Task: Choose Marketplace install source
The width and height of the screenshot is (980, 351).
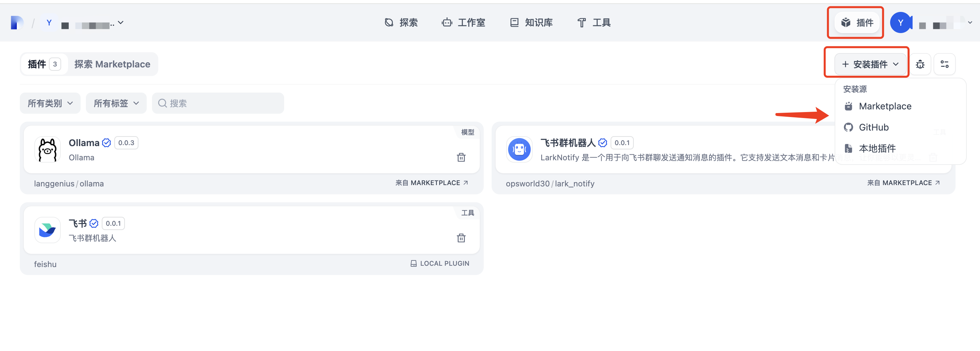Action: tap(900, 106)
